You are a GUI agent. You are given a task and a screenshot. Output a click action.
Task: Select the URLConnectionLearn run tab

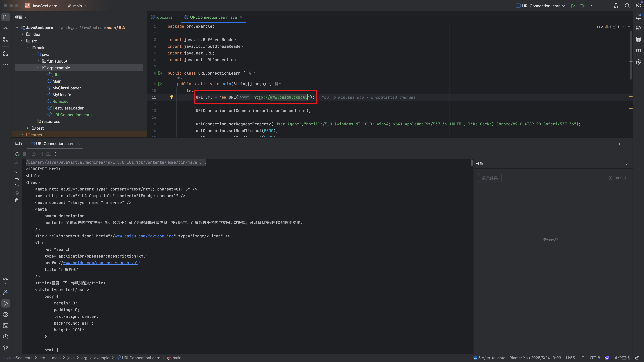(x=55, y=143)
